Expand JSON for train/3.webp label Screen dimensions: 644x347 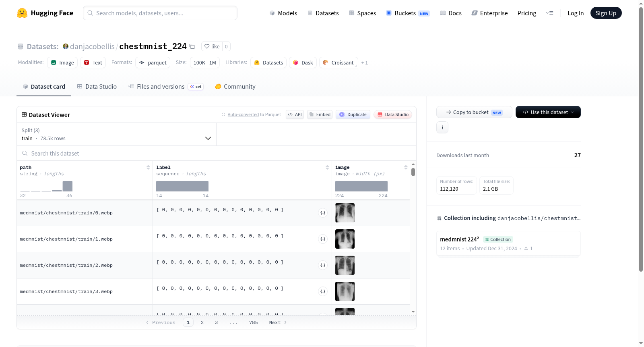(323, 291)
